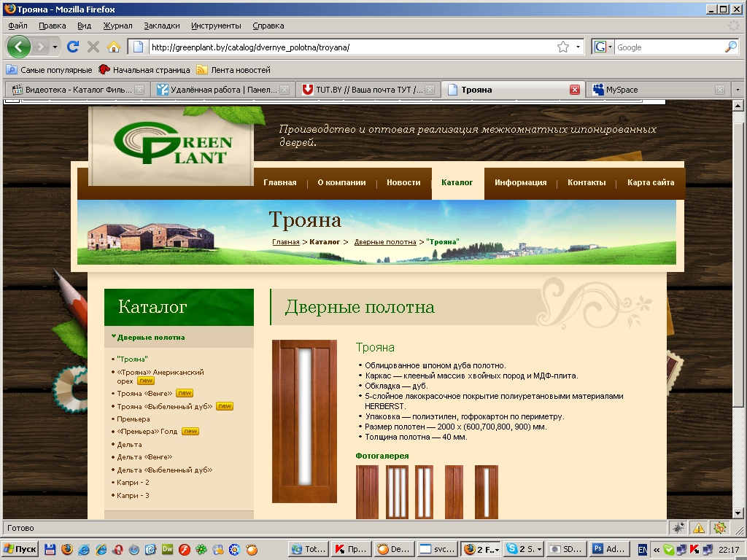
Task: Launch ICQ from the quick launch
Action: click(x=201, y=550)
